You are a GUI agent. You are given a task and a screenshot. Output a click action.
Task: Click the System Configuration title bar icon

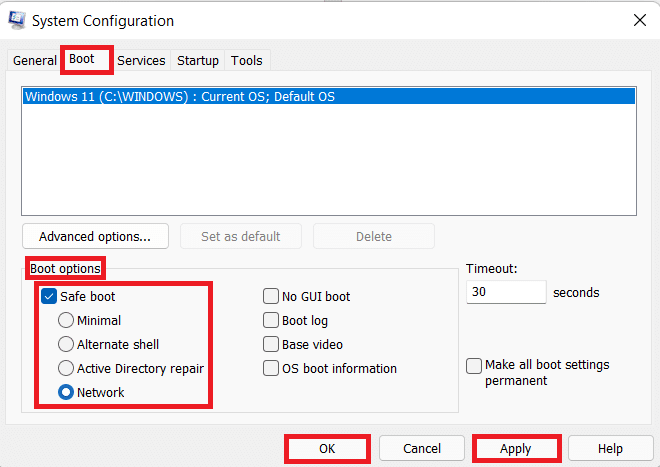point(16,20)
